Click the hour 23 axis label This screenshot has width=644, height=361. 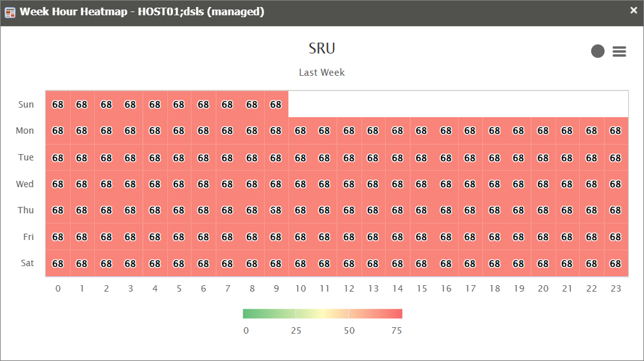coord(615,288)
